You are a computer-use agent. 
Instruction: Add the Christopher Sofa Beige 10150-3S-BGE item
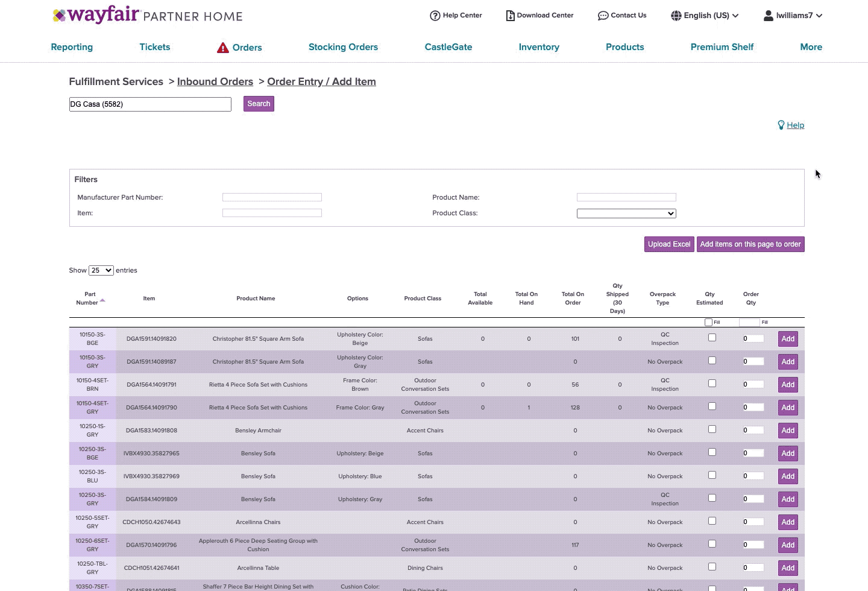pyautogui.click(x=788, y=339)
